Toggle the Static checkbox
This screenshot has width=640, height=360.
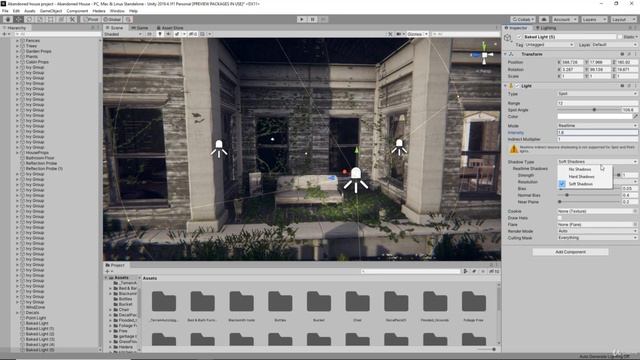(x=620, y=37)
